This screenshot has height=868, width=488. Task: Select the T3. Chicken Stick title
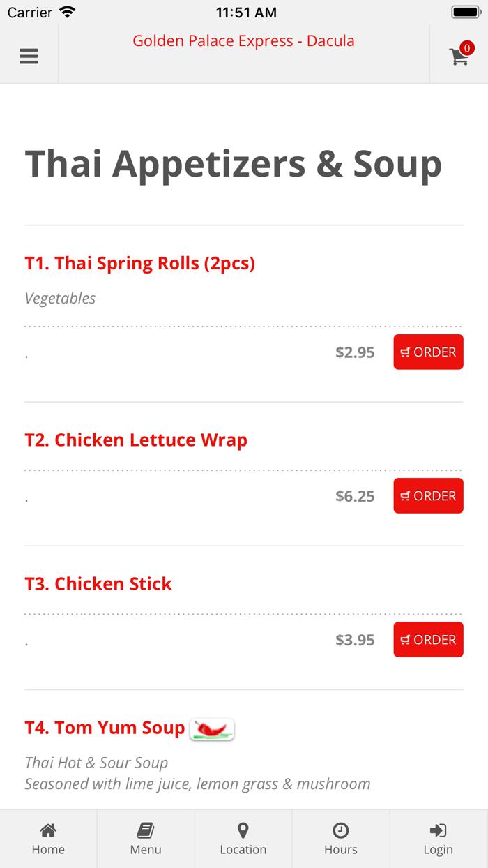click(98, 584)
